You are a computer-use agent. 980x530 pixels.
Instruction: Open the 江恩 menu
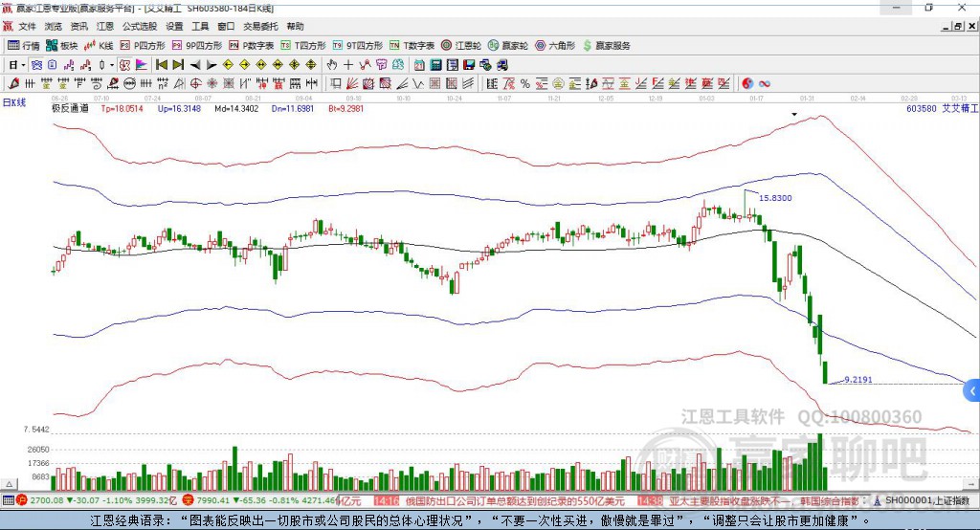105,26
